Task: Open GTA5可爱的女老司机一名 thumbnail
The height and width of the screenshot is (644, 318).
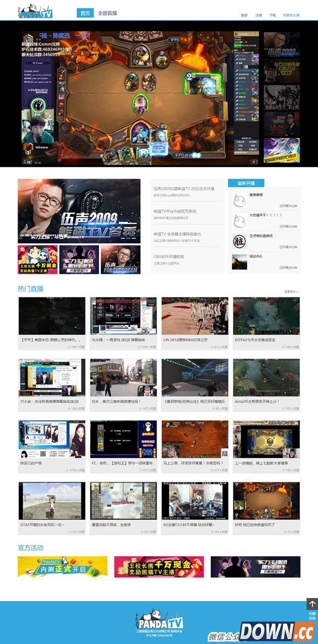Action: click(x=52, y=501)
